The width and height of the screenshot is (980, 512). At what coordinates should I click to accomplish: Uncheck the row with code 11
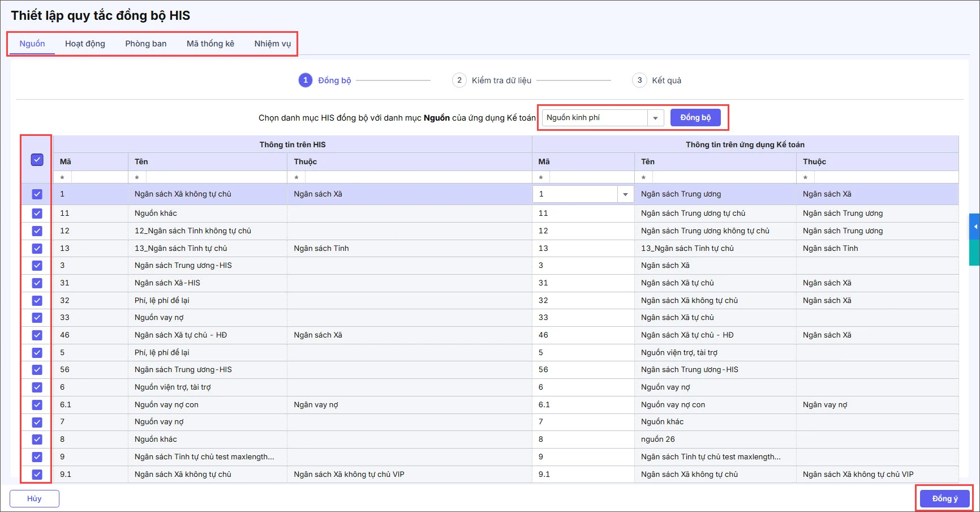point(37,214)
